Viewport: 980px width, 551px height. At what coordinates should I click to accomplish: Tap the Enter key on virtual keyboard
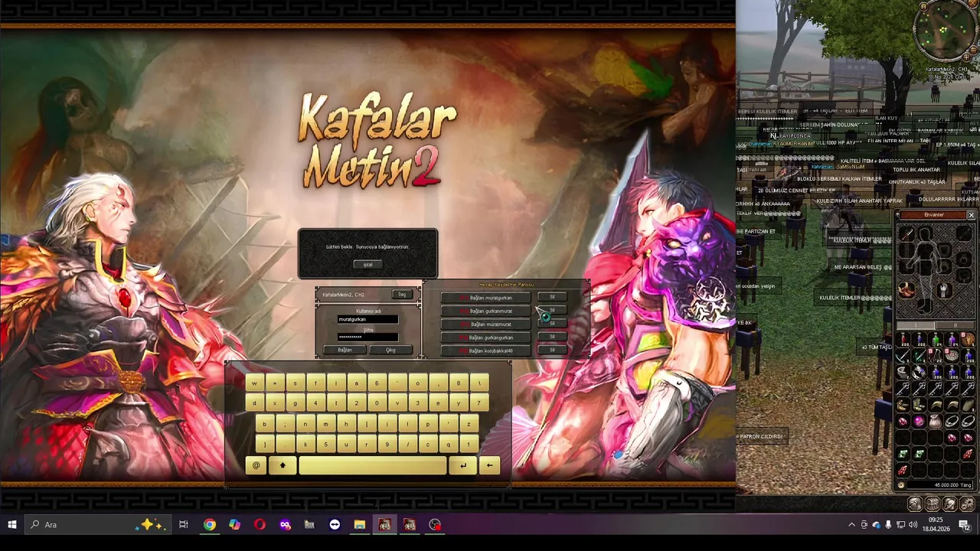coord(462,465)
